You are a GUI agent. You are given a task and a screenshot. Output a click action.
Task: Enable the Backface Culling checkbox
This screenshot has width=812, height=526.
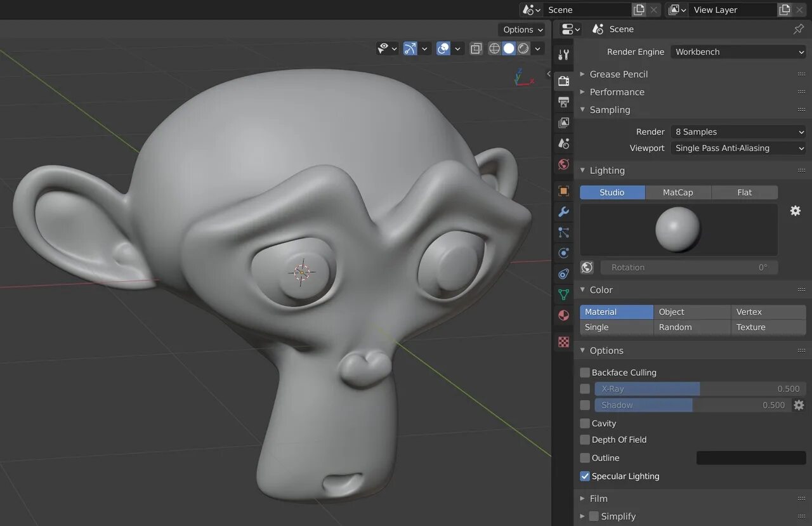tap(585, 372)
